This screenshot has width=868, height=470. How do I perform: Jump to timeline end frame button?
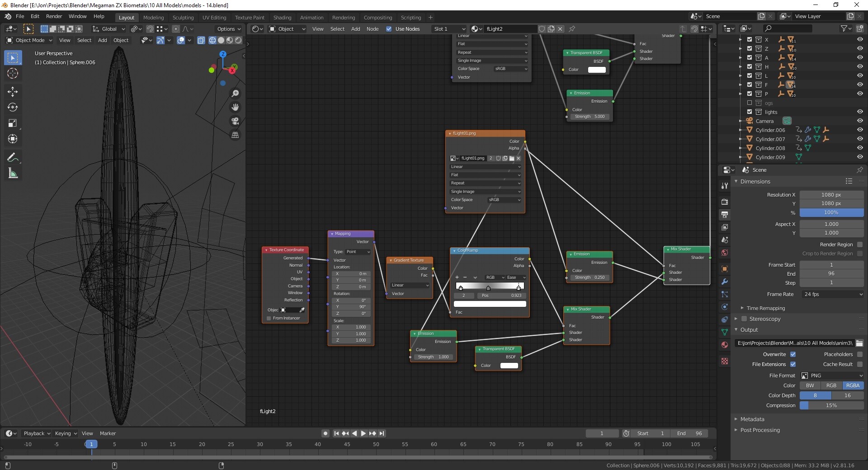point(382,433)
